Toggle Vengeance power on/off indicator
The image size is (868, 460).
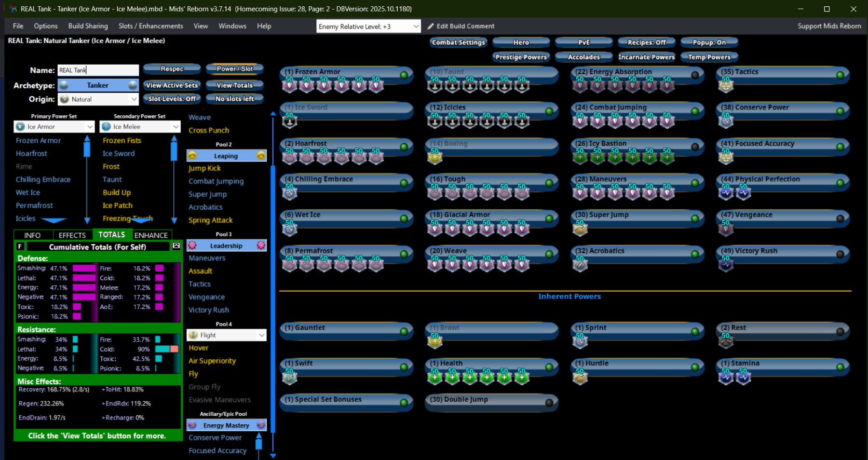tap(840, 218)
